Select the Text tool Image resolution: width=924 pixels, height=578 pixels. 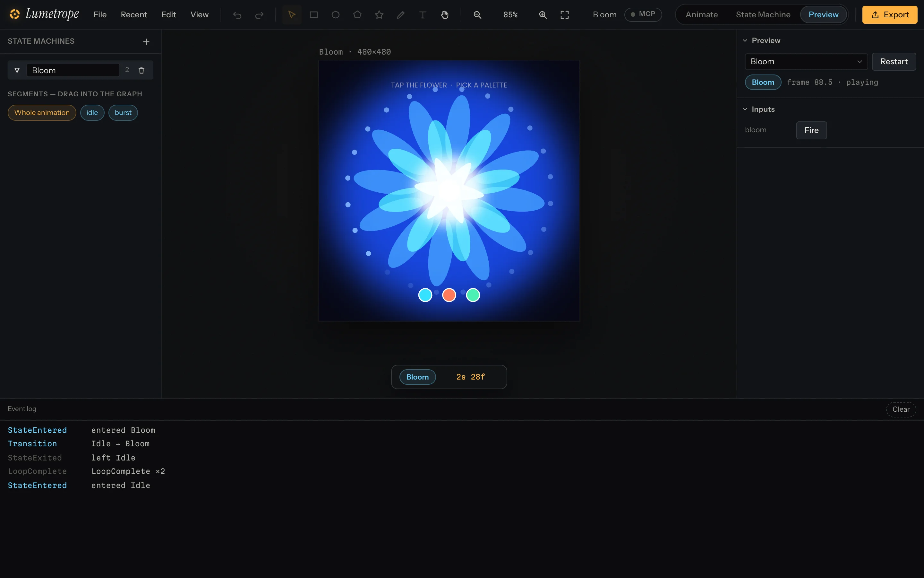click(x=423, y=15)
